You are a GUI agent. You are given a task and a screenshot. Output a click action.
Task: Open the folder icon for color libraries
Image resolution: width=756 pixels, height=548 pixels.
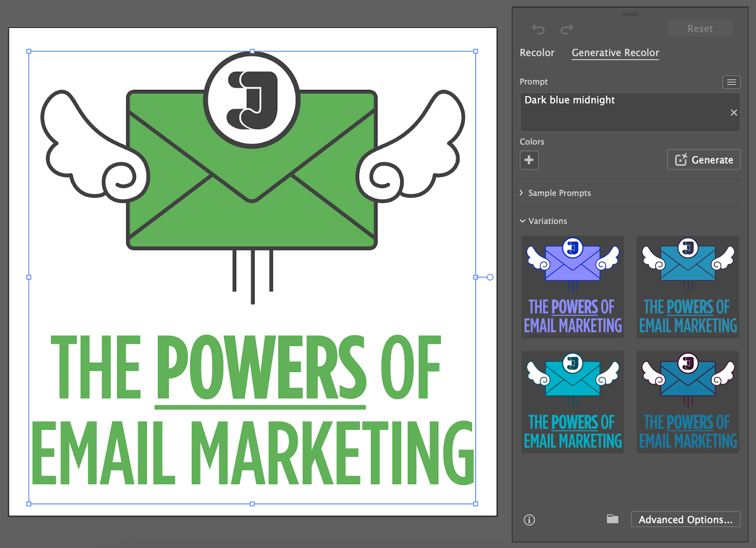coord(612,519)
